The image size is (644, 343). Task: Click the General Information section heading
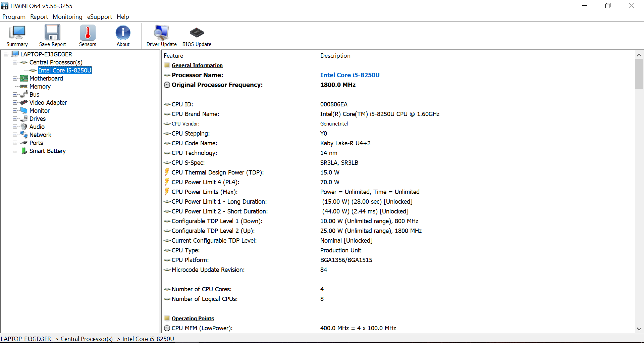[x=197, y=65]
